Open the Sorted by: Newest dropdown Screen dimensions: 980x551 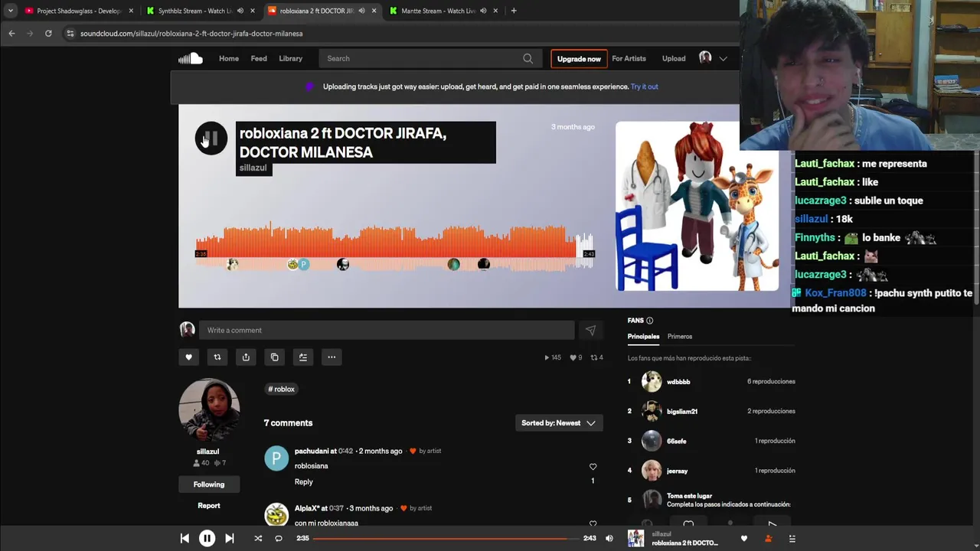click(559, 423)
